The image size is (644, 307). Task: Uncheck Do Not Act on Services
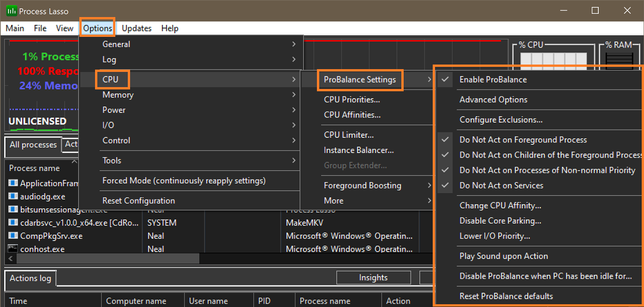pos(445,185)
